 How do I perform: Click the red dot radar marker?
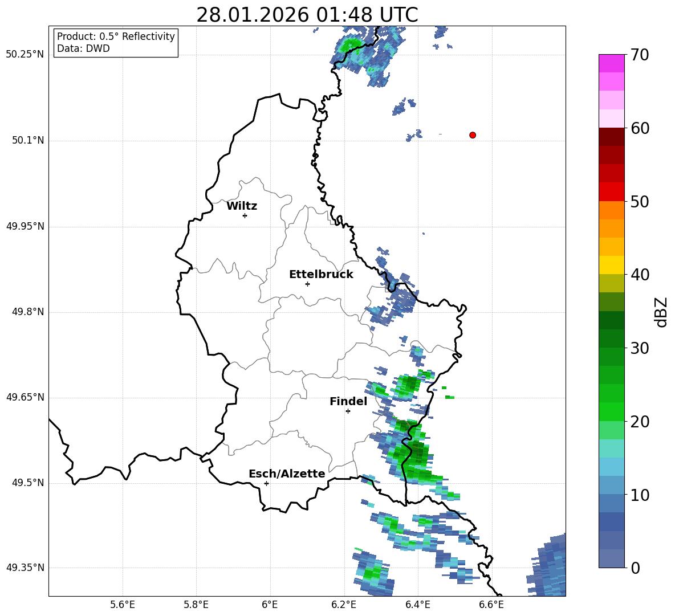coord(472,135)
